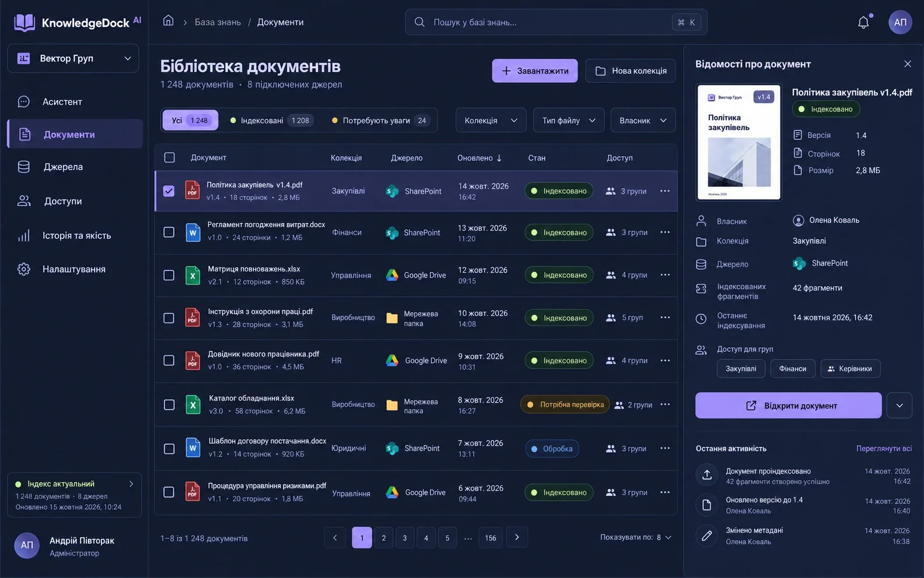The width and height of the screenshot is (924, 578).
Task: Expand arrow next to Відкрити документ
Action: point(900,406)
